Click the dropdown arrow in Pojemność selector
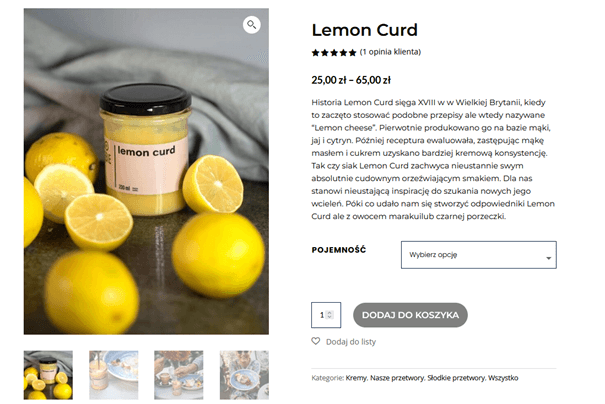Image resolution: width=605 pixels, height=404 pixels. (x=548, y=258)
